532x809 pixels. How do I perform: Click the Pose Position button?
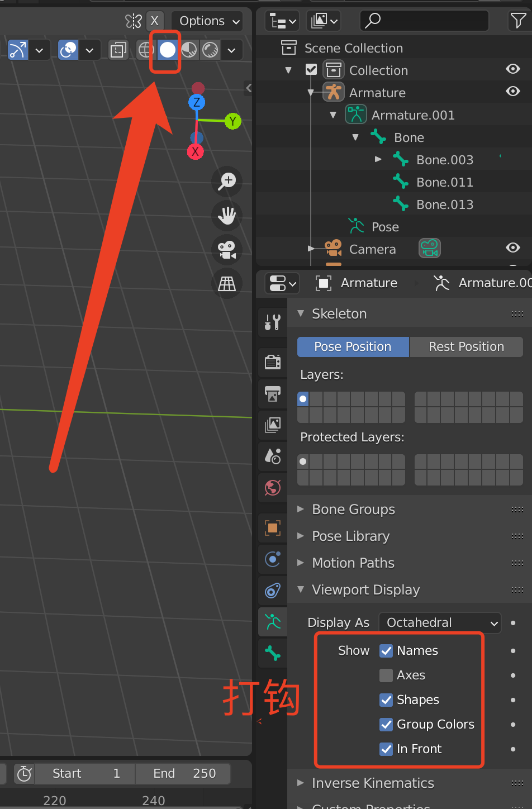[353, 346]
